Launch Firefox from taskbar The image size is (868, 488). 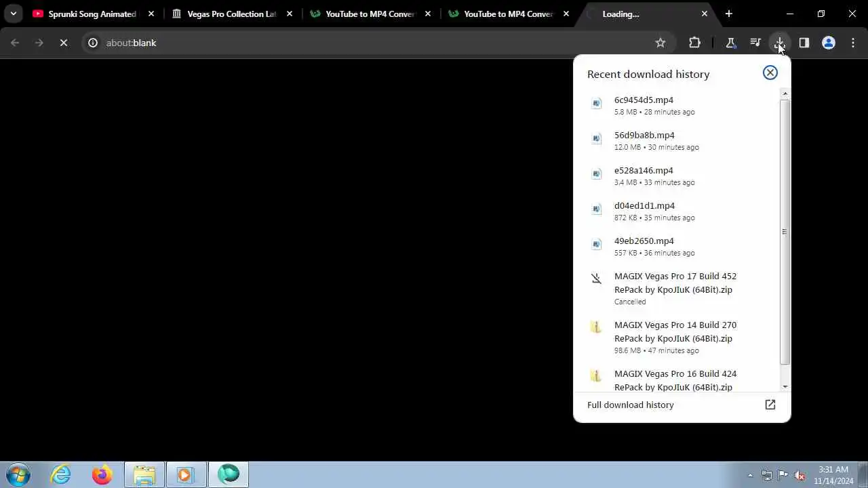[102, 474]
